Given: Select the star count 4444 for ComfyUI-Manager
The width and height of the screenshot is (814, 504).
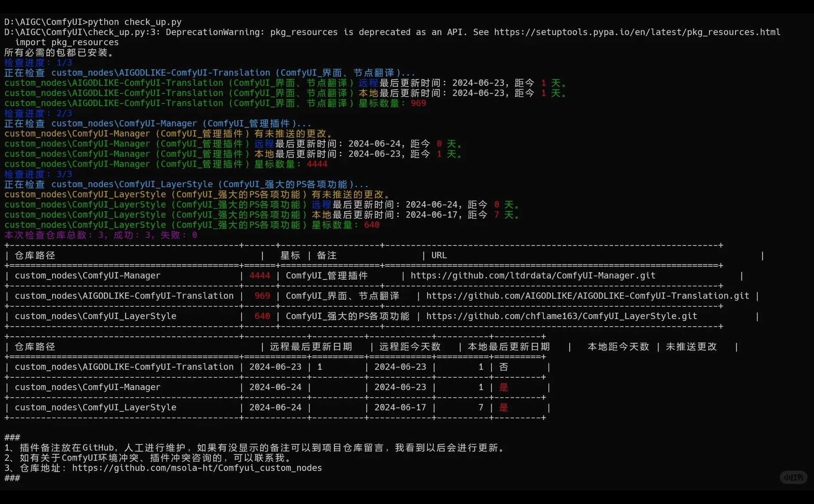Looking at the screenshot, I should pos(259,275).
